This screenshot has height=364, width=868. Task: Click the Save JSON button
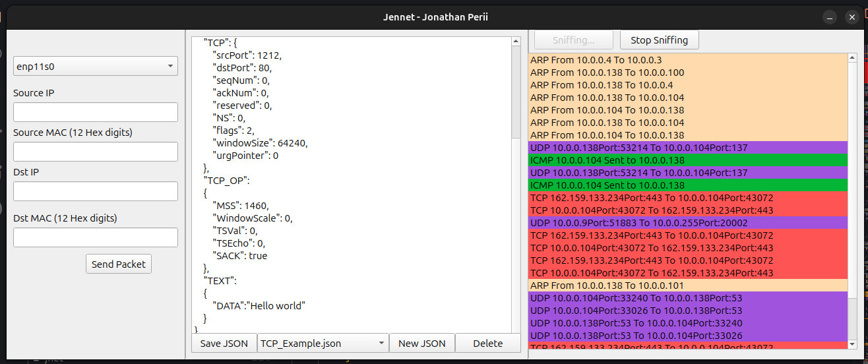point(224,343)
